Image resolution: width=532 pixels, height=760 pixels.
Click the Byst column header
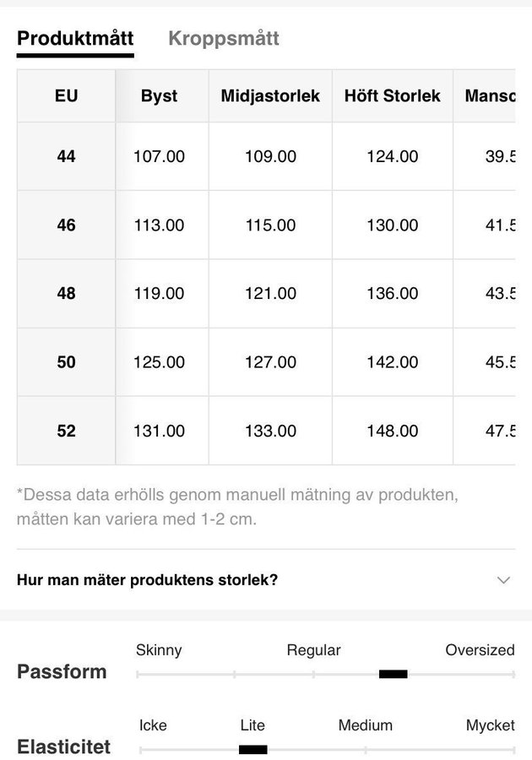159,95
